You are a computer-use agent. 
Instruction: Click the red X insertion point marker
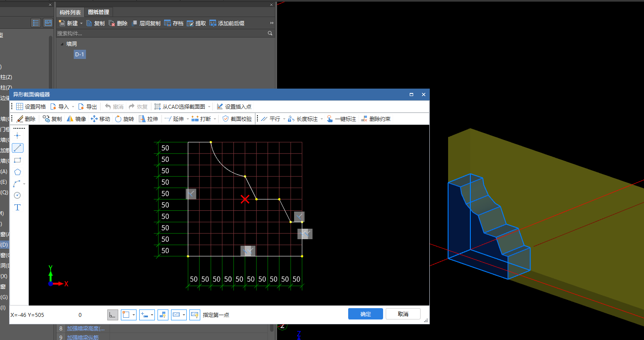coord(245,199)
